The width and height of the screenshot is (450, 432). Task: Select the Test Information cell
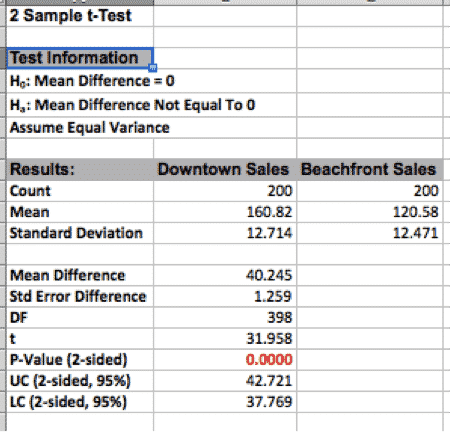click(80, 58)
